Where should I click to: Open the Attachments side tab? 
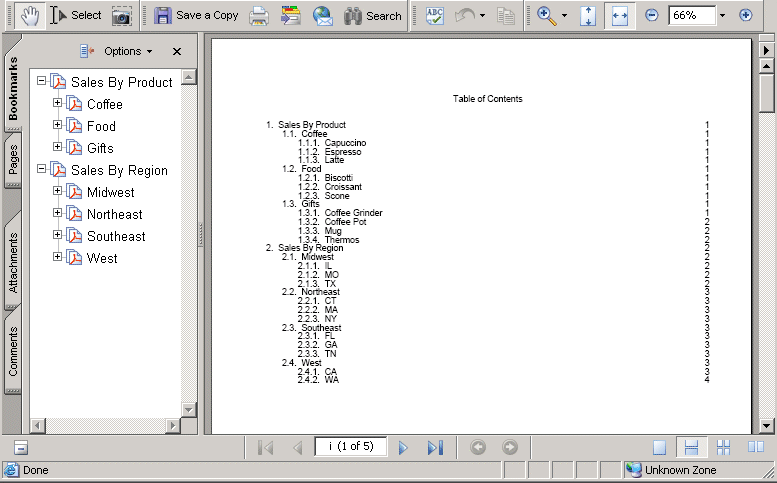point(14,262)
